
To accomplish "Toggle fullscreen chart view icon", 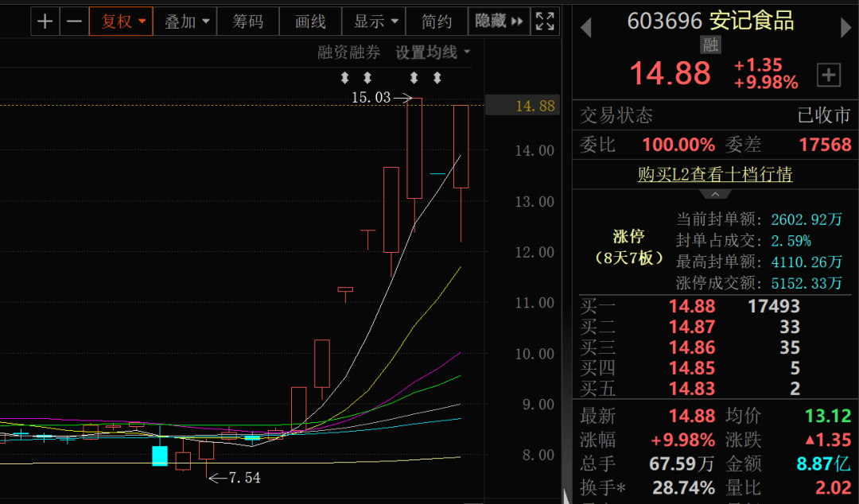I will pos(545,21).
